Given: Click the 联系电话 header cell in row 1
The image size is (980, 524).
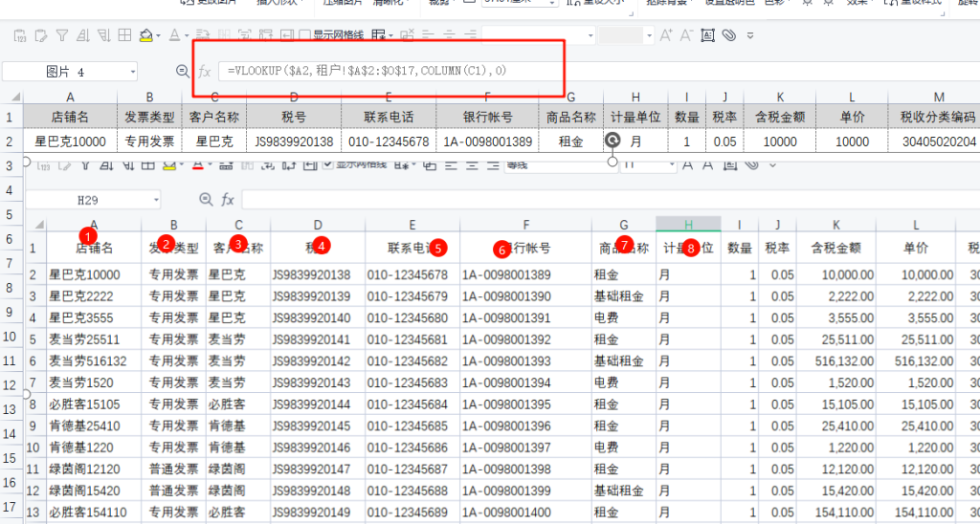Looking at the screenshot, I should click(389, 117).
